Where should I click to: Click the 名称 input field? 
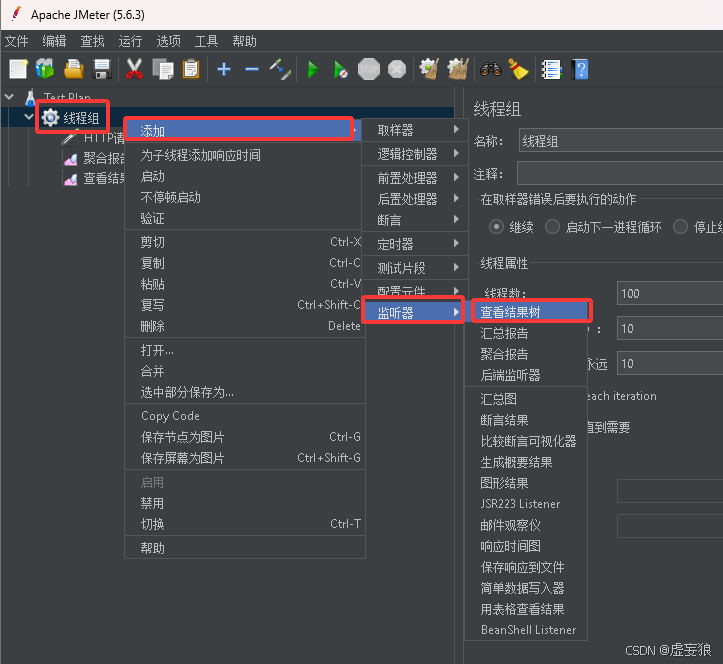click(x=621, y=141)
